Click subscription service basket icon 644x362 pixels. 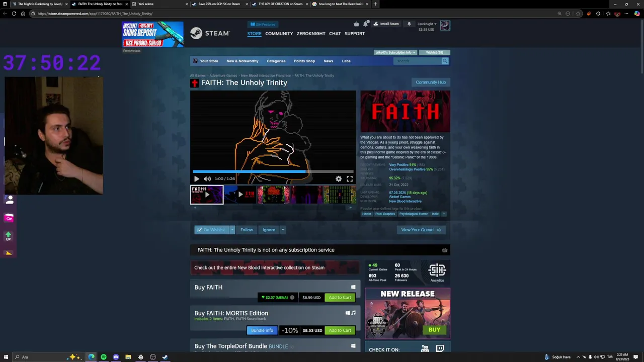(x=444, y=250)
